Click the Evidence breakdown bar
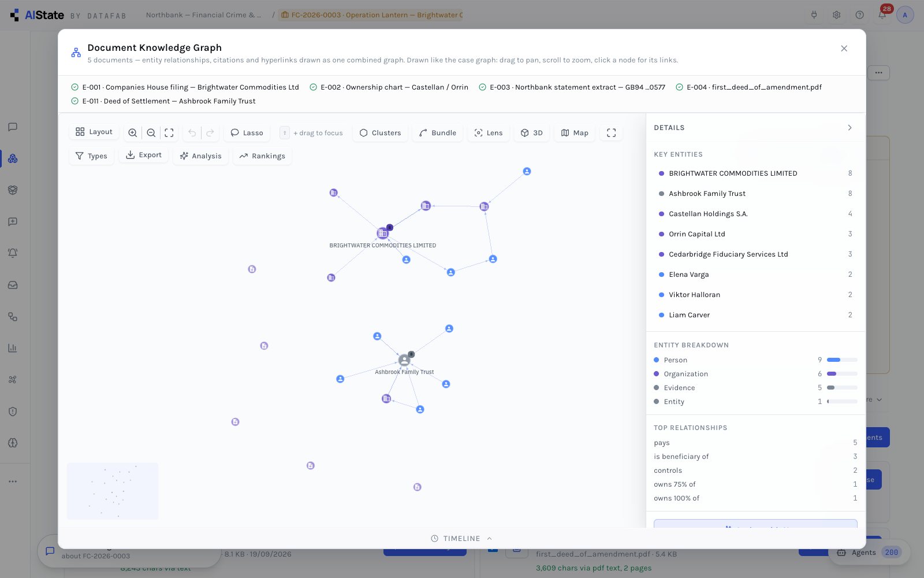 tap(842, 388)
